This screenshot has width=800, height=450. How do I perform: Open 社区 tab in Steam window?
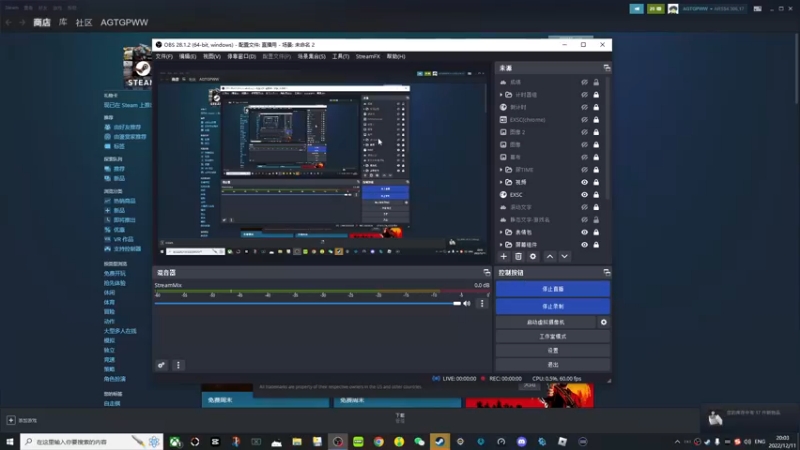click(84, 22)
